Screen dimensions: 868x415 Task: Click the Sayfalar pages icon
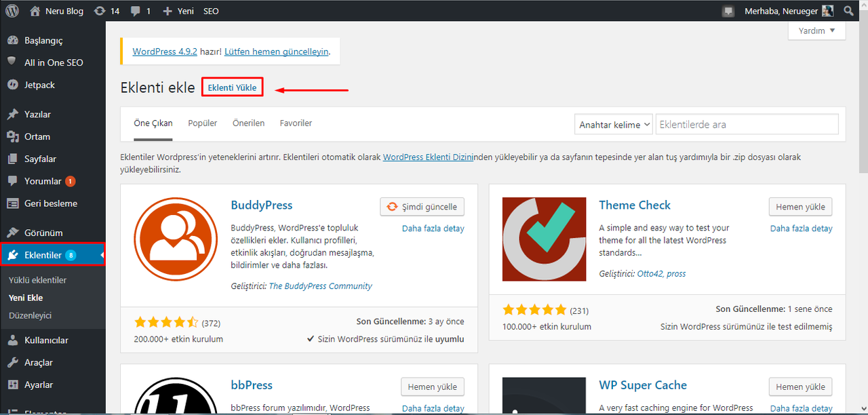coord(12,159)
